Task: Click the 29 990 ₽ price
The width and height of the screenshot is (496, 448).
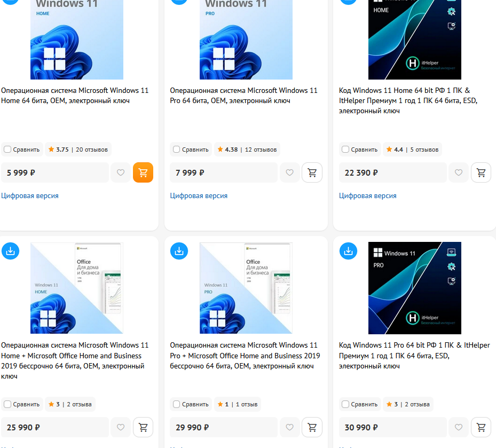Action: (192, 427)
